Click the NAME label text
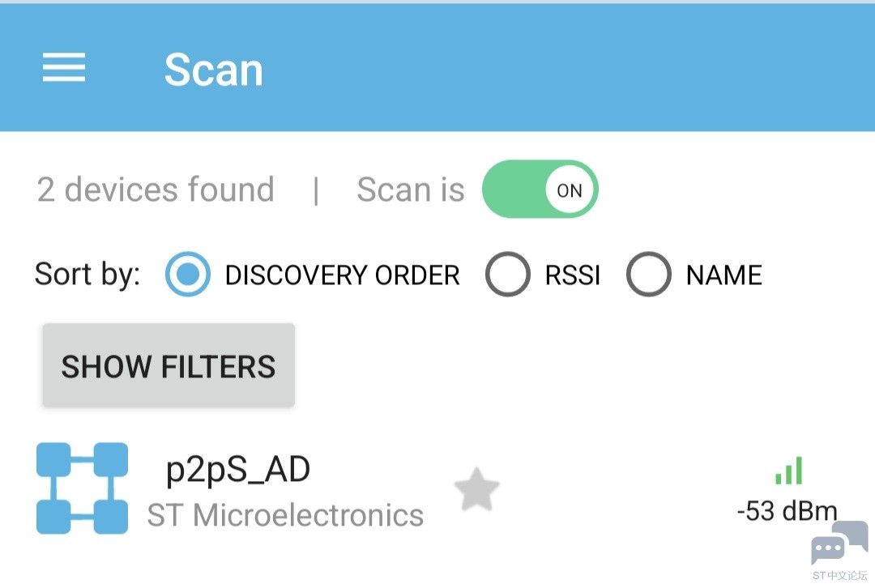875x588 pixels. [723, 275]
